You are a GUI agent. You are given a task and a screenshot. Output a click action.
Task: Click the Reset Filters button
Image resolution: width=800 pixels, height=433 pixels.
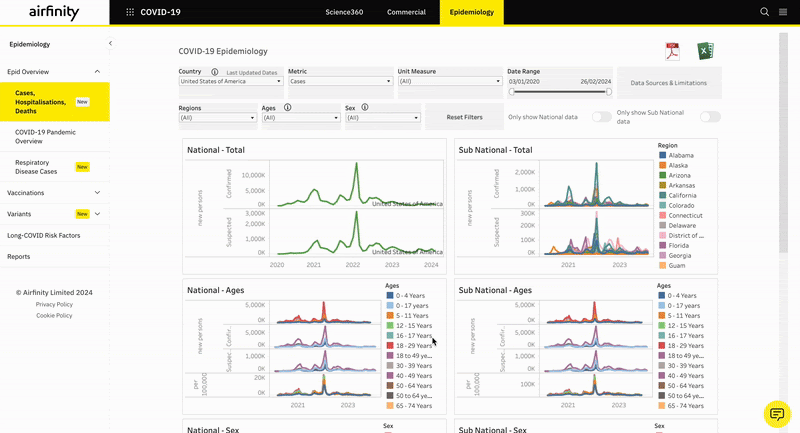pyautogui.click(x=464, y=117)
